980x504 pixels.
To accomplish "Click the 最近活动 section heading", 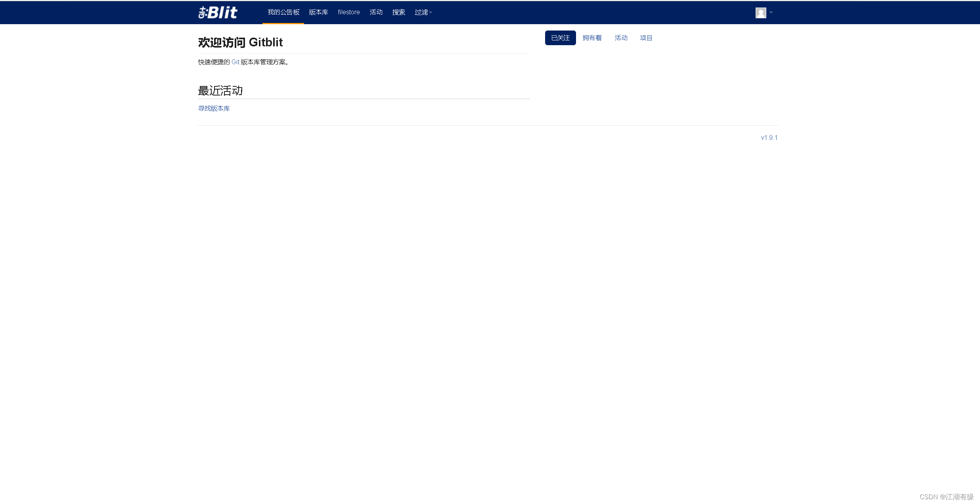I will [x=220, y=91].
